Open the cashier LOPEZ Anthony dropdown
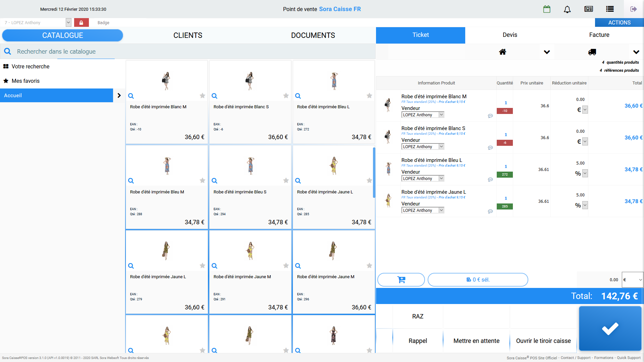The width and height of the screenshot is (644, 362). tap(68, 22)
